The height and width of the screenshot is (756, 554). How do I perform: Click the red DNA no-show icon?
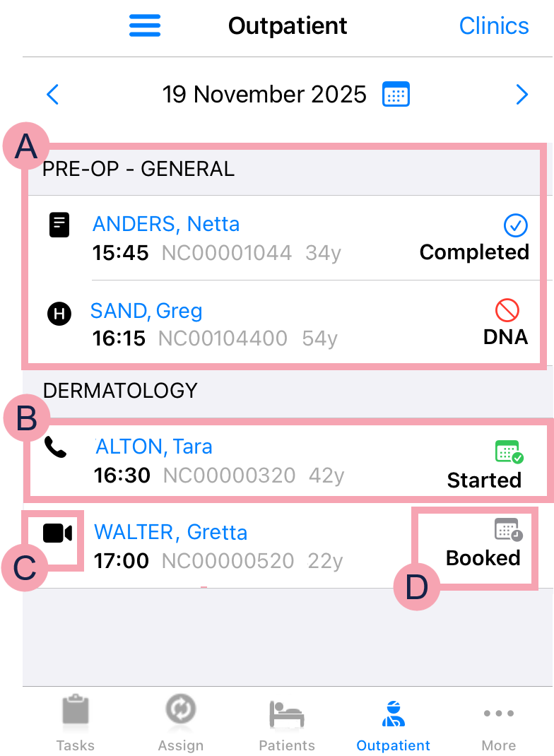click(x=507, y=309)
